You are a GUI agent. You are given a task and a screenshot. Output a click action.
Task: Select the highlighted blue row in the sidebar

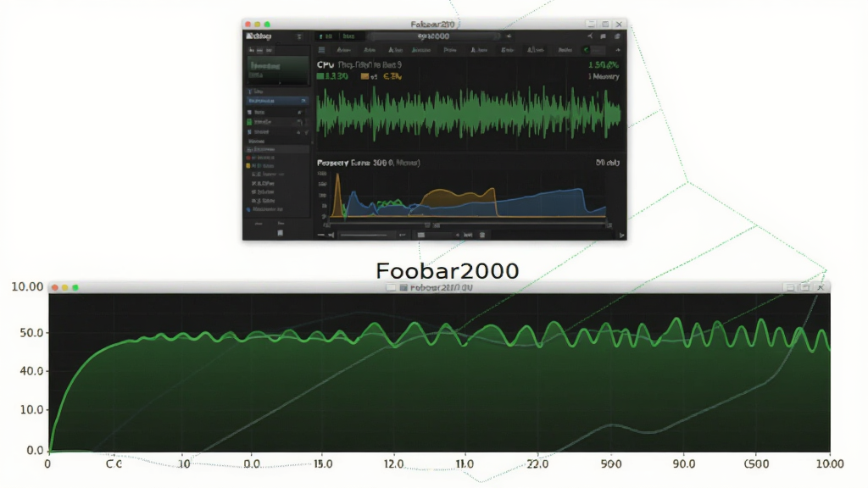[x=277, y=102]
